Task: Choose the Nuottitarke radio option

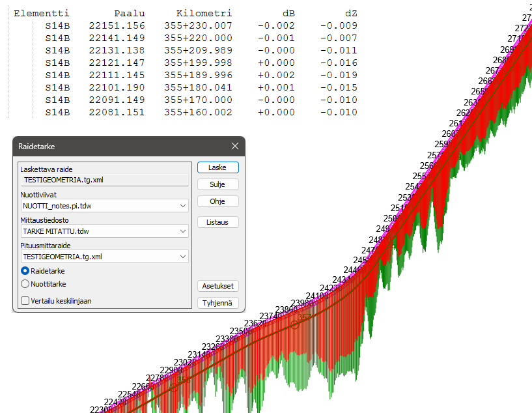Action: coord(25,284)
